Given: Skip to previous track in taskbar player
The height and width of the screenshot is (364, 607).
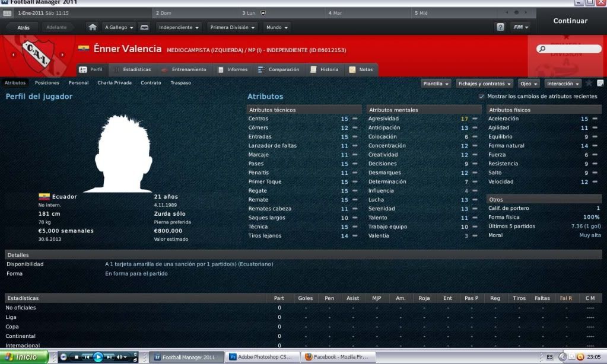Looking at the screenshot, I should pyautogui.click(x=87, y=357).
